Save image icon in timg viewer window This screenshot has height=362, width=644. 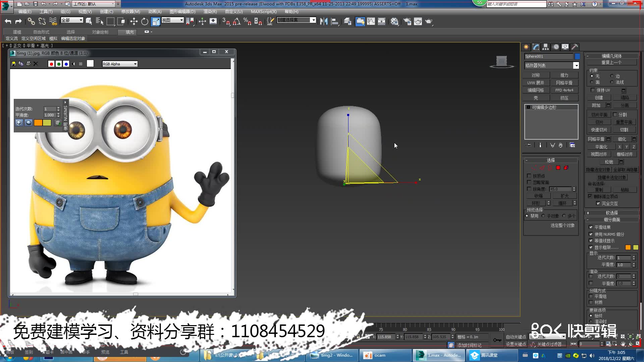[x=14, y=64]
